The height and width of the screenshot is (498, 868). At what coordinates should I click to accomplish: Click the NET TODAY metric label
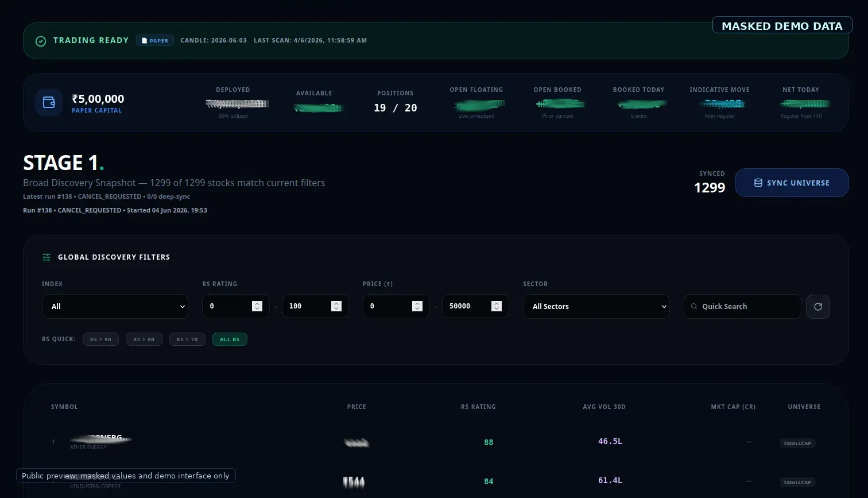(801, 90)
